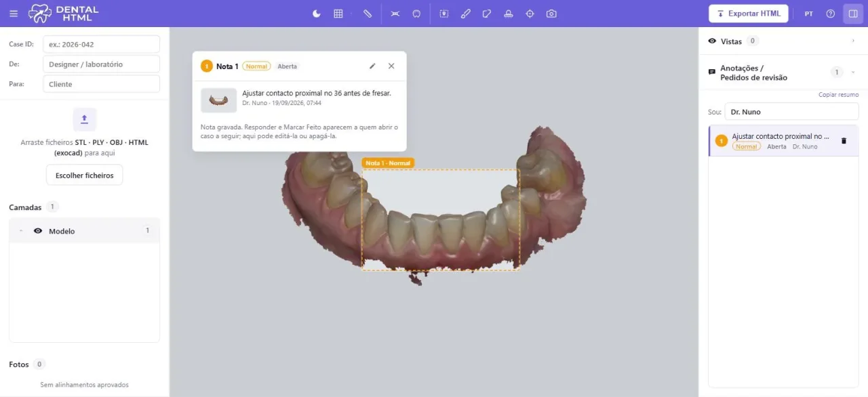Screen dimensions: 868x397
Task: Click note text 'Ajustar contacto proximal no 36 antes de fresar.'
Action: (317, 93)
